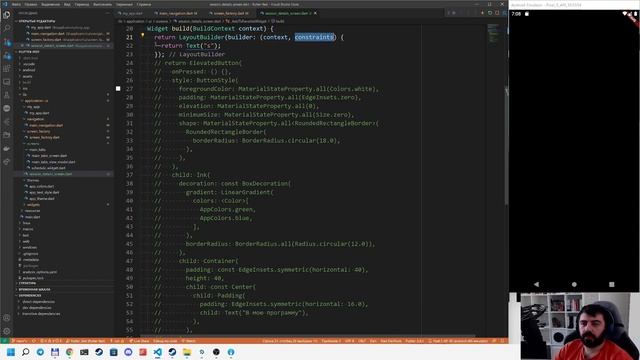
Task: Select the Pixel emulator device in status bar
Action: point(458,341)
